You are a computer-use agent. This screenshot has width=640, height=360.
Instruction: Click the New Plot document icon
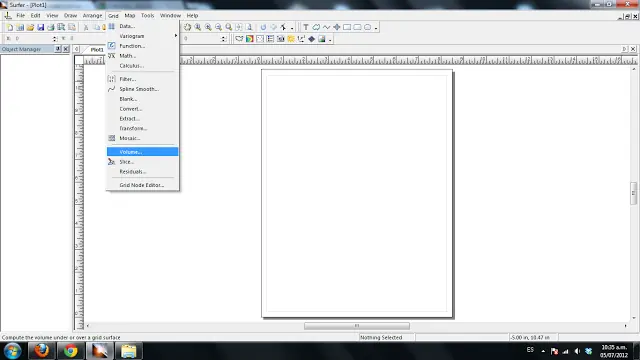[x=10, y=27]
